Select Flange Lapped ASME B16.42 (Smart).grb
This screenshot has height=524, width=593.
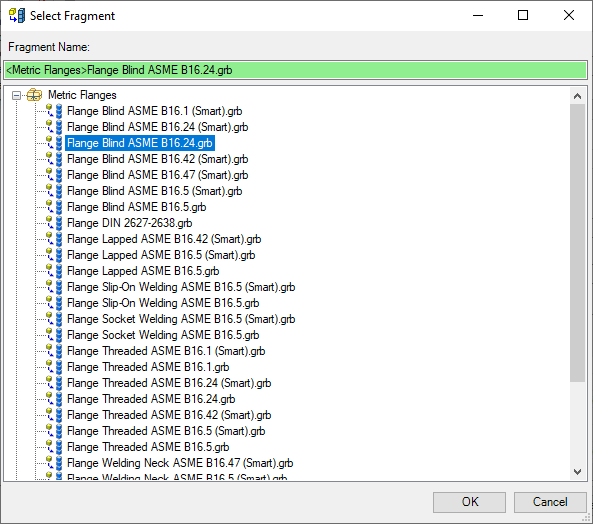click(x=164, y=239)
